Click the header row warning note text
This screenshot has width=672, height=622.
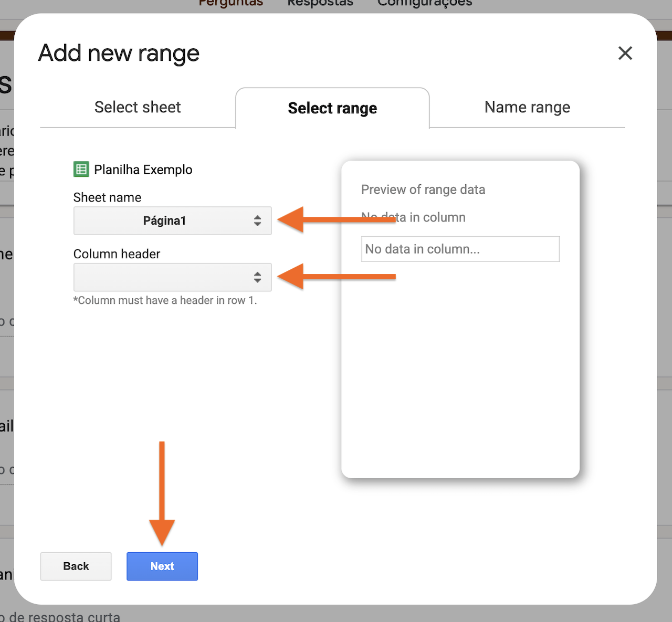pyautogui.click(x=165, y=300)
